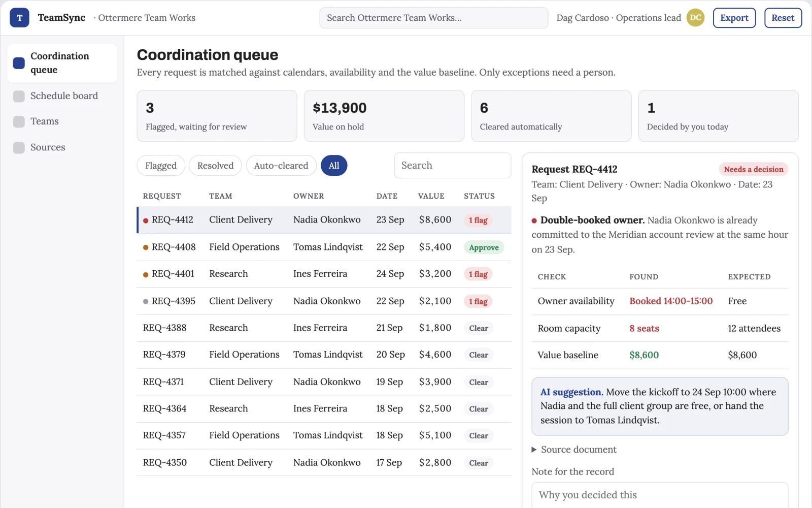Open the Schedule board section

pyautogui.click(x=62, y=96)
